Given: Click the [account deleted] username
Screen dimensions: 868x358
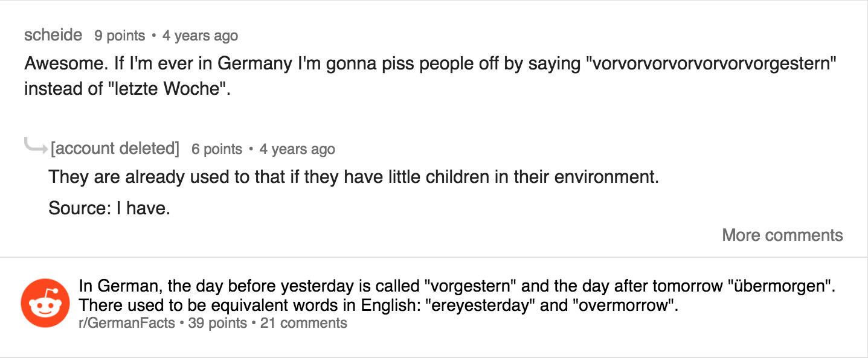Looking at the screenshot, I should pos(115,148).
